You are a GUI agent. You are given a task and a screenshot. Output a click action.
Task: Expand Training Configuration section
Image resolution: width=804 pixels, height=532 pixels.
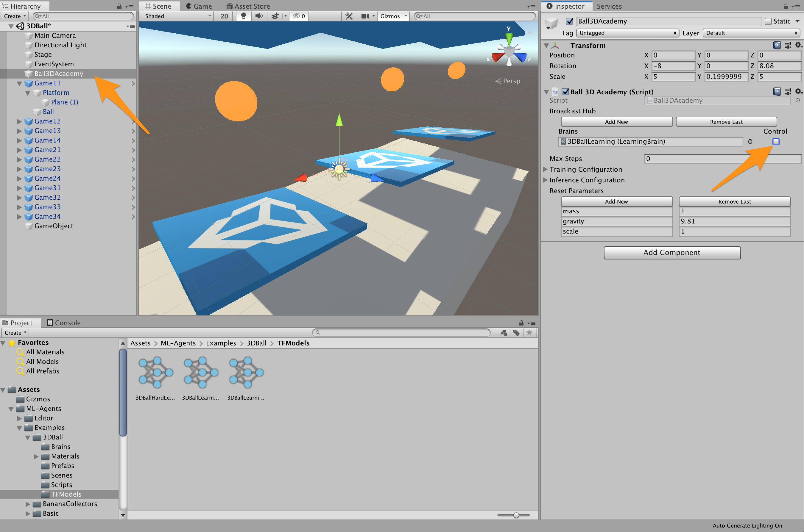[545, 169]
